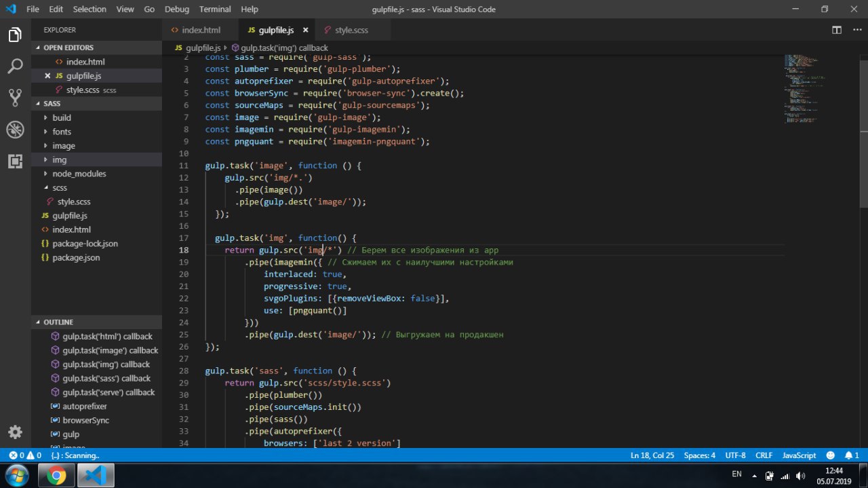Screen dimensions: 868x488
Task: Close the gulpfile.js editor tab
Action: pos(305,30)
